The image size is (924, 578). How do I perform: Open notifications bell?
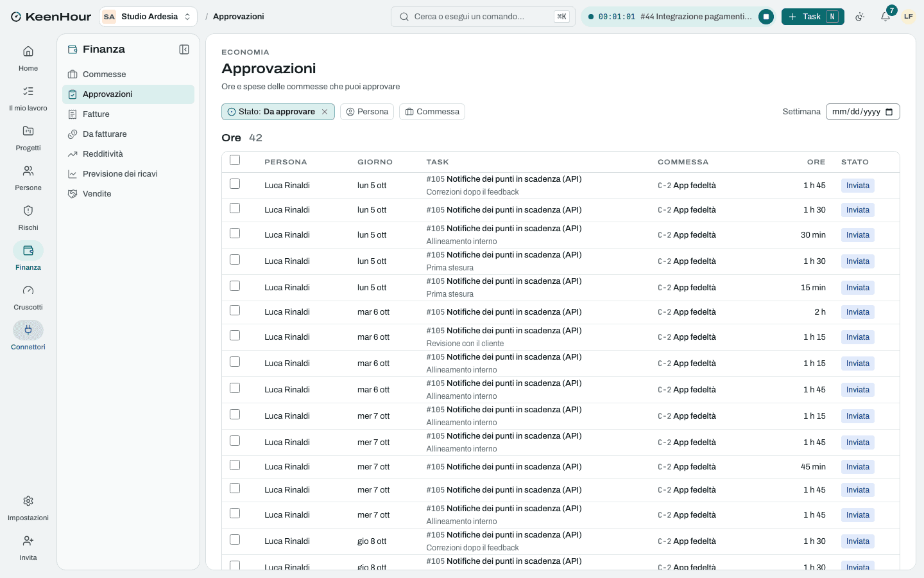[886, 17]
